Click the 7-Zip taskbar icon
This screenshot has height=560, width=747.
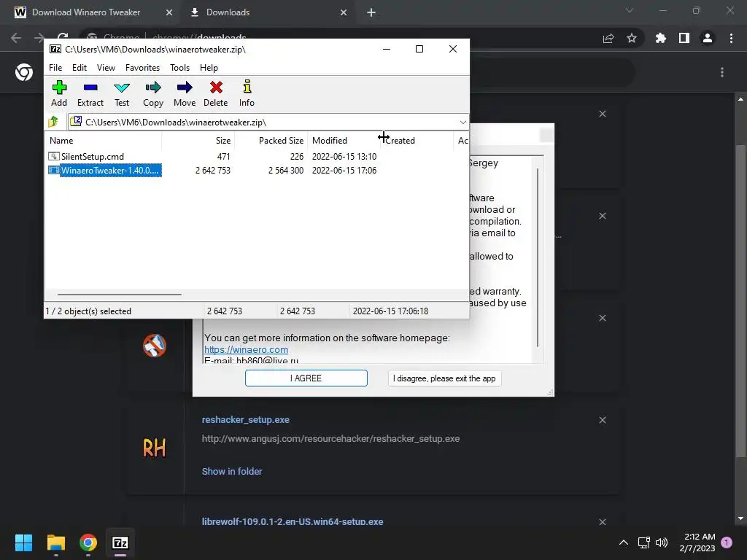[120, 542]
